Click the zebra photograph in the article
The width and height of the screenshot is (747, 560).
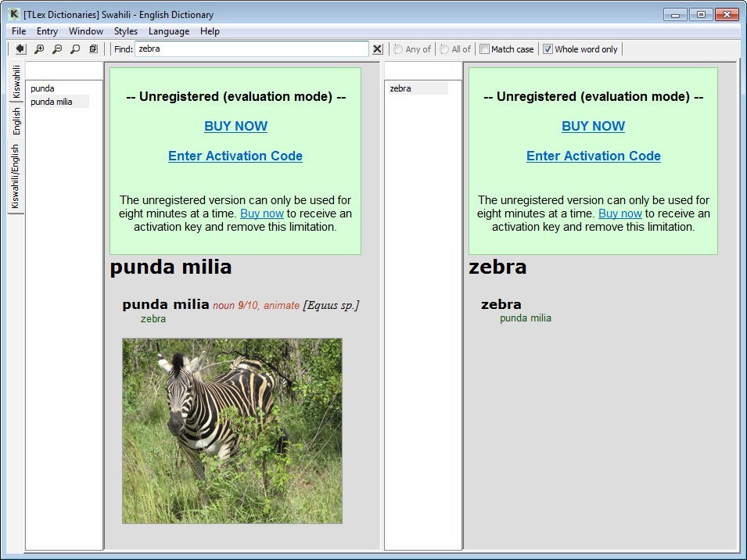point(232,430)
